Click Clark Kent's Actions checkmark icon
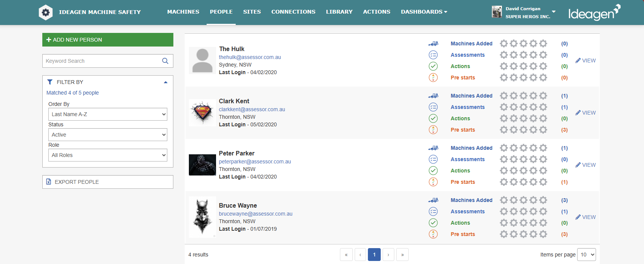This screenshot has width=644, height=264. coord(433,118)
